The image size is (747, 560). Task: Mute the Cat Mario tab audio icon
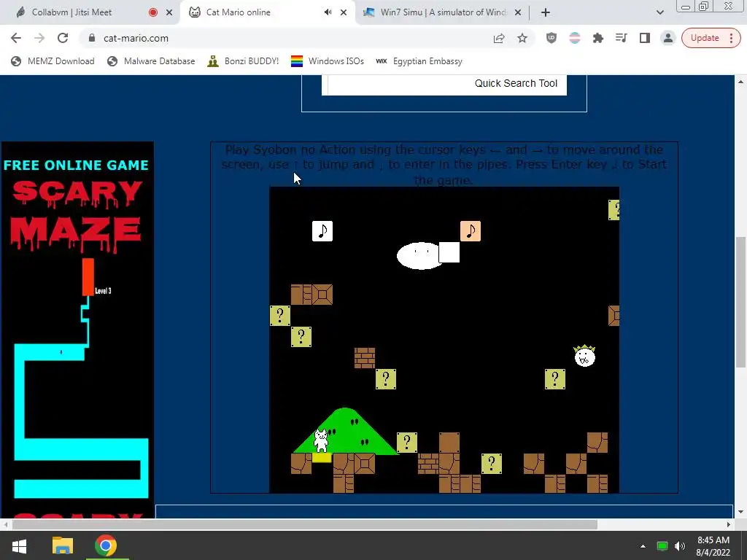pyautogui.click(x=328, y=12)
